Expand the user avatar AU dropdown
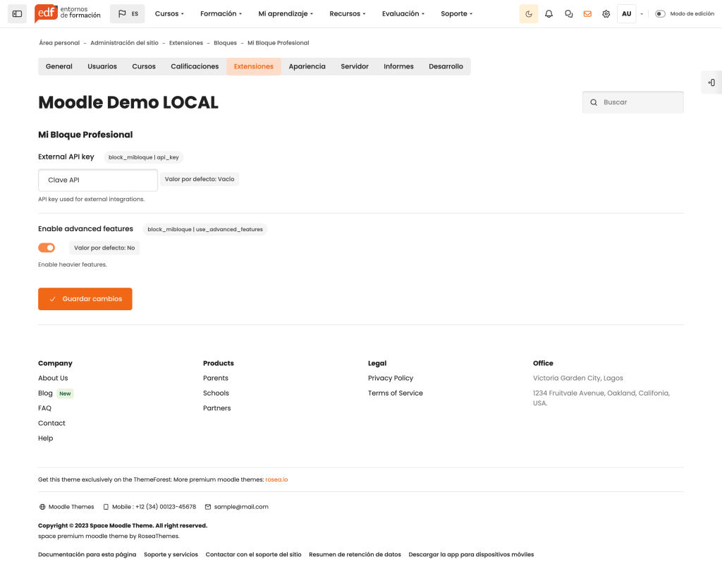This screenshot has height=588, width=722. pyautogui.click(x=626, y=13)
